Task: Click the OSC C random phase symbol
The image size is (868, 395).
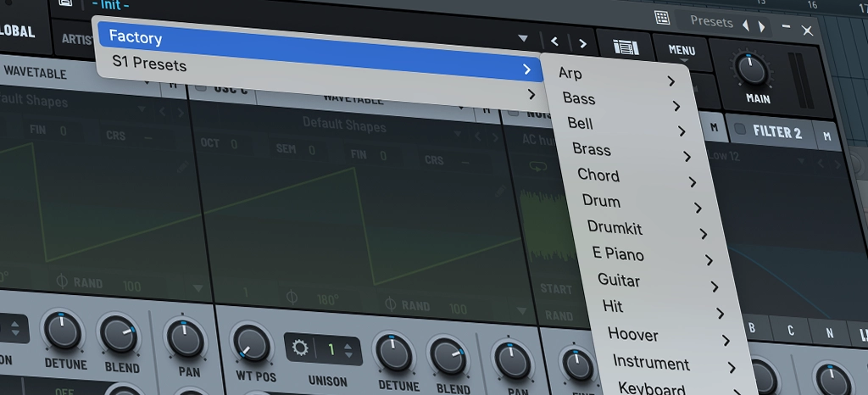Action: [x=390, y=303]
